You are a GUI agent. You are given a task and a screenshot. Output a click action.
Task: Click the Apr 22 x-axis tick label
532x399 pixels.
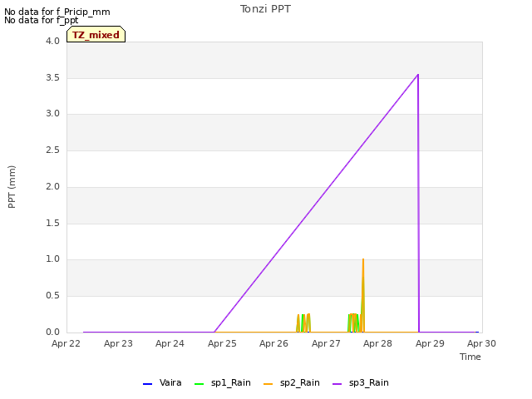[66, 343]
